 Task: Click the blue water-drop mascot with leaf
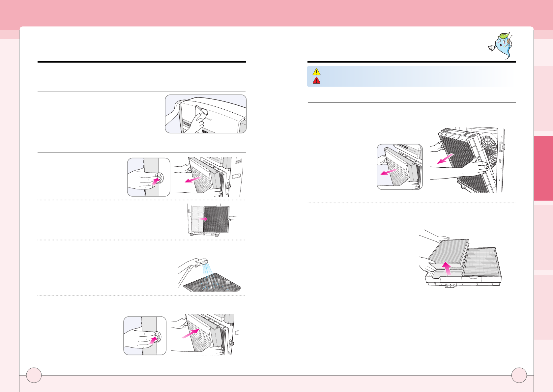click(x=501, y=46)
